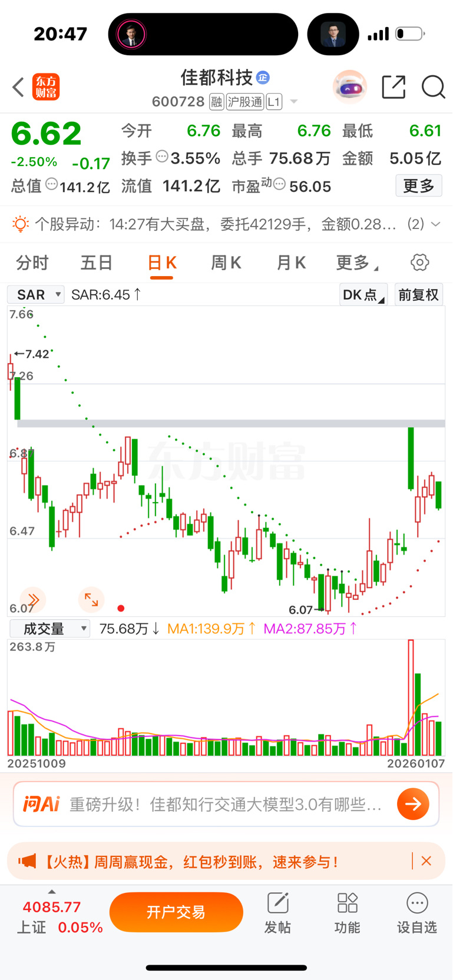Open the 更多 quote details button
The height and width of the screenshot is (980, 453).
click(419, 186)
